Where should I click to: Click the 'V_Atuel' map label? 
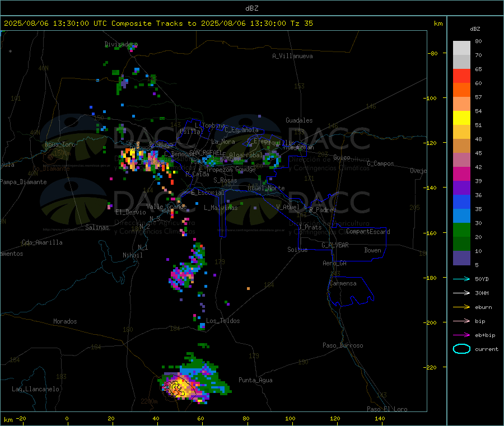[288, 207]
